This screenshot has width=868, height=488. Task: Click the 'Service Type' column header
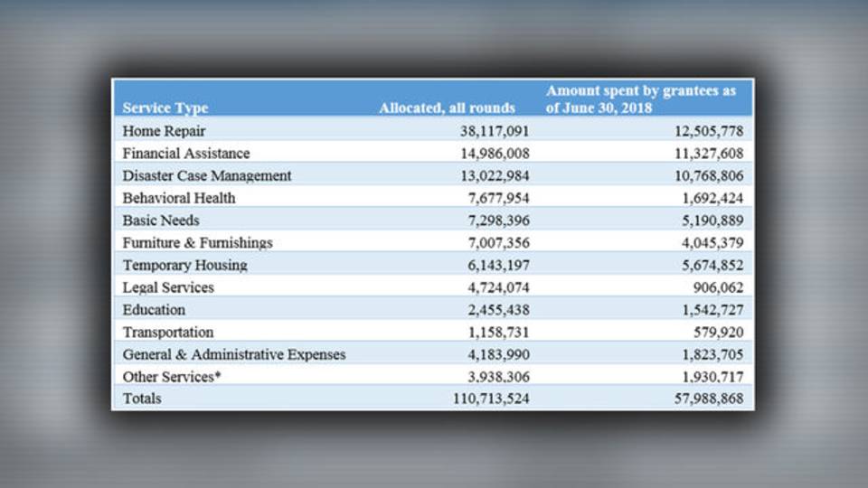click(165, 108)
